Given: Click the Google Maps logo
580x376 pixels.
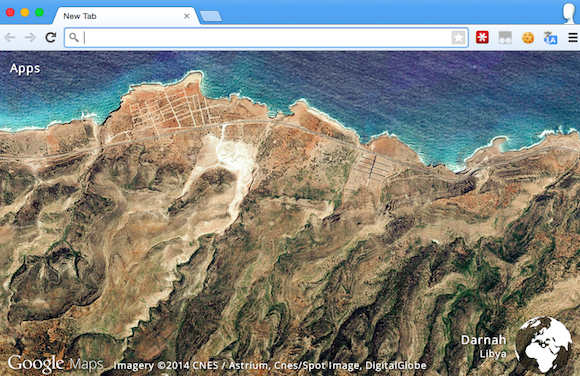Looking at the screenshot, I should click(x=55, y=364).
